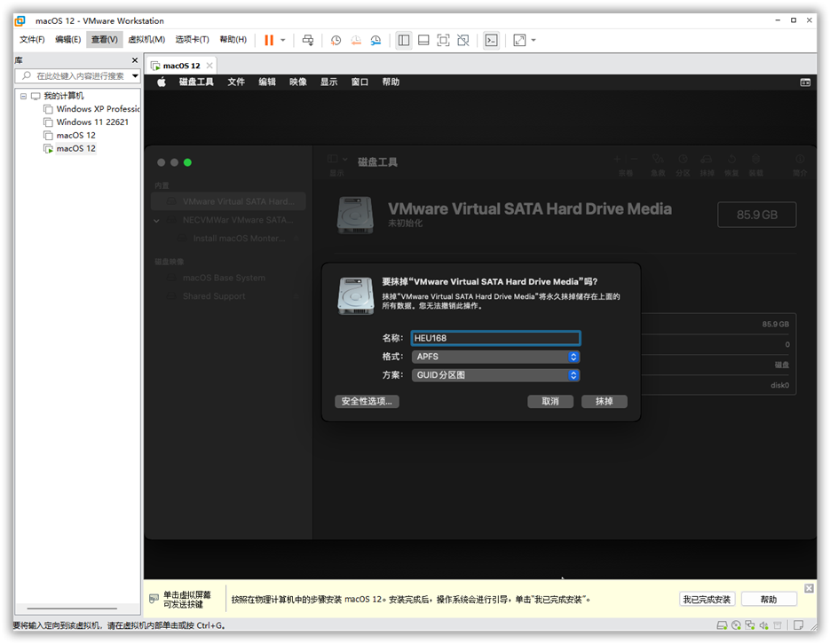Open the Apple menu in the guest
The height and width of the screenshot is (644, 830).
tap(162, 82)
